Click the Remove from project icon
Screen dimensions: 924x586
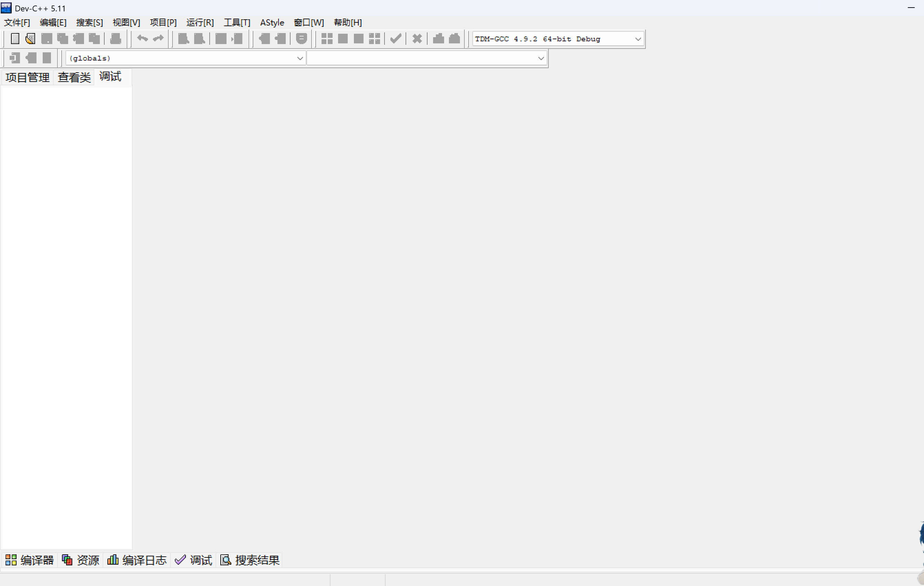pos(281,39)
